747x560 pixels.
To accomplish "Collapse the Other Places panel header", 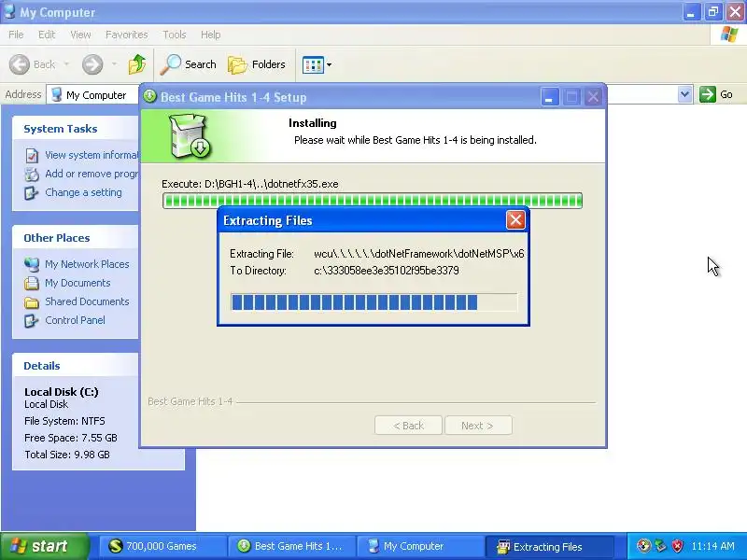I will (x=76, y=238).
